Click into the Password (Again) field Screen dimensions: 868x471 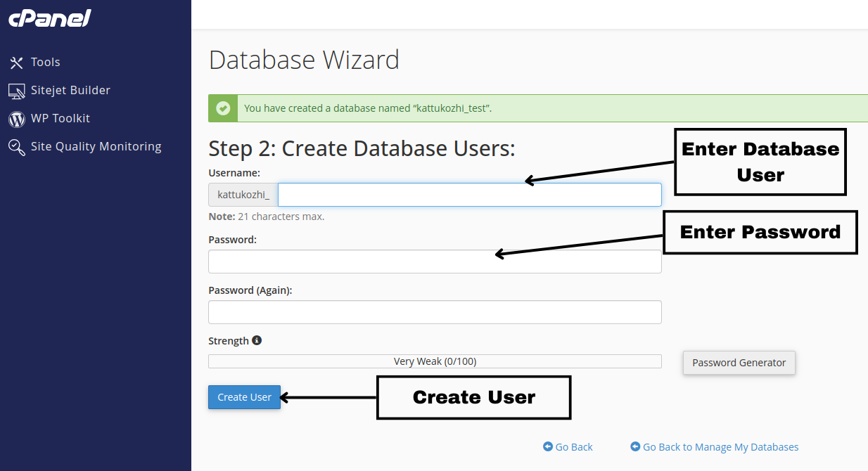[435, 312]
